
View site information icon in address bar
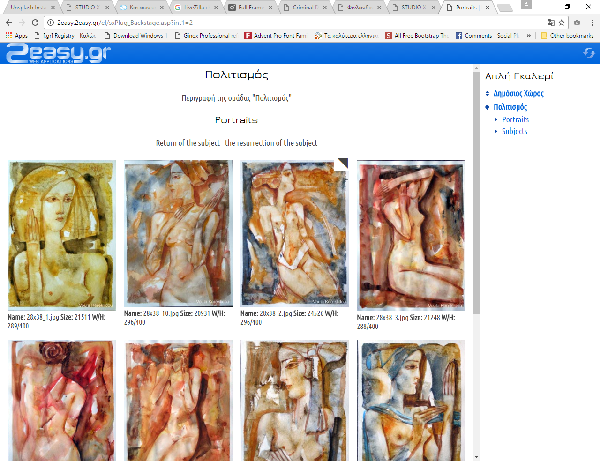pyautogui.click(x=50, y=23)
